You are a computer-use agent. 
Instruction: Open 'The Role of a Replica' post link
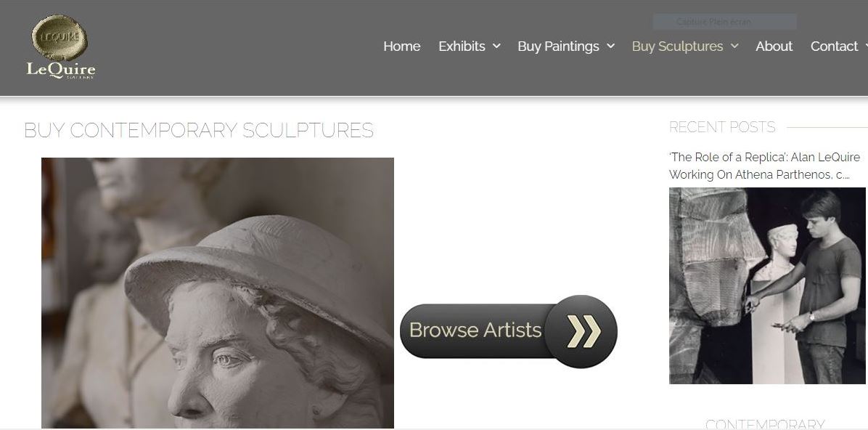[x=764, y=166]
